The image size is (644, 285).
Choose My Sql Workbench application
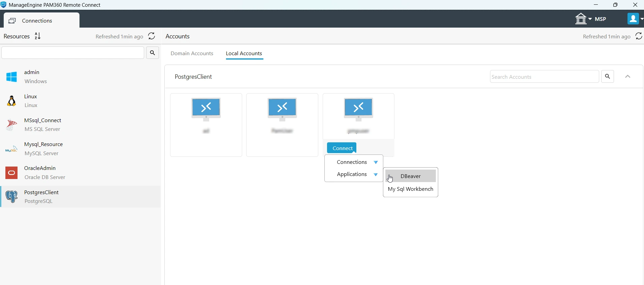411,189
